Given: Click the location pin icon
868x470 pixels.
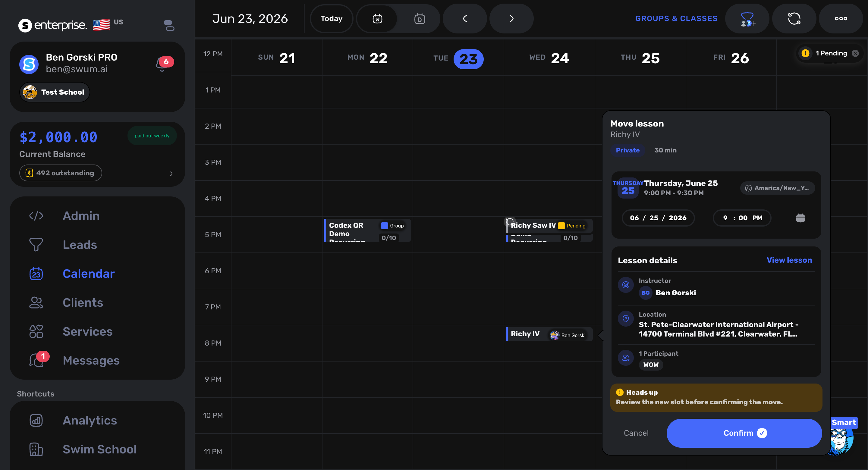Looking at the screenshot, I should (x=626, y=319).
